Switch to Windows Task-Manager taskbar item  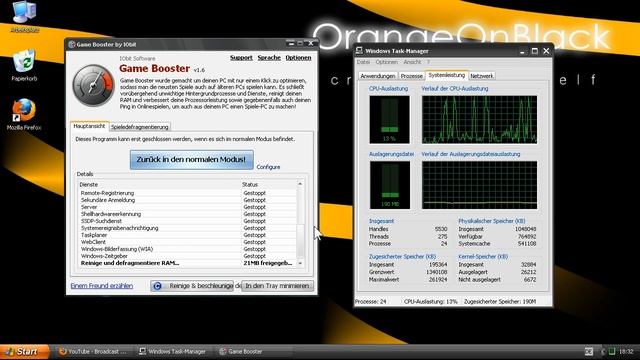coord(172,351)
